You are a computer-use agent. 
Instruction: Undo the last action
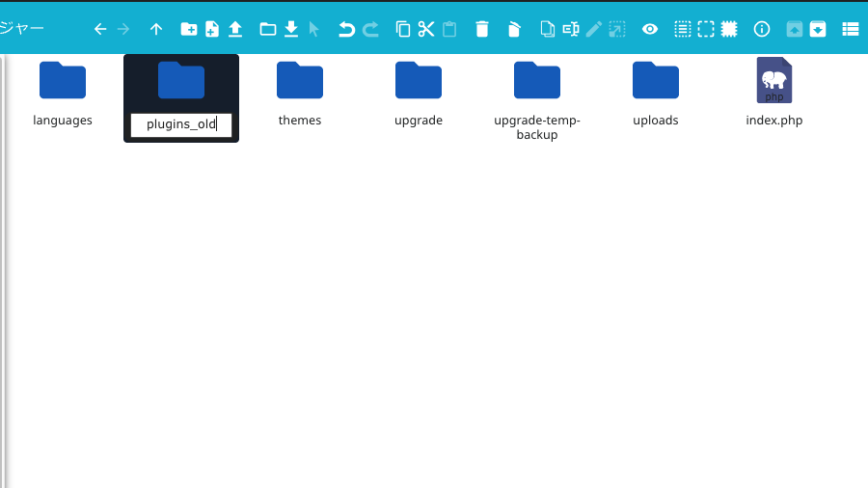pos(346,29)
